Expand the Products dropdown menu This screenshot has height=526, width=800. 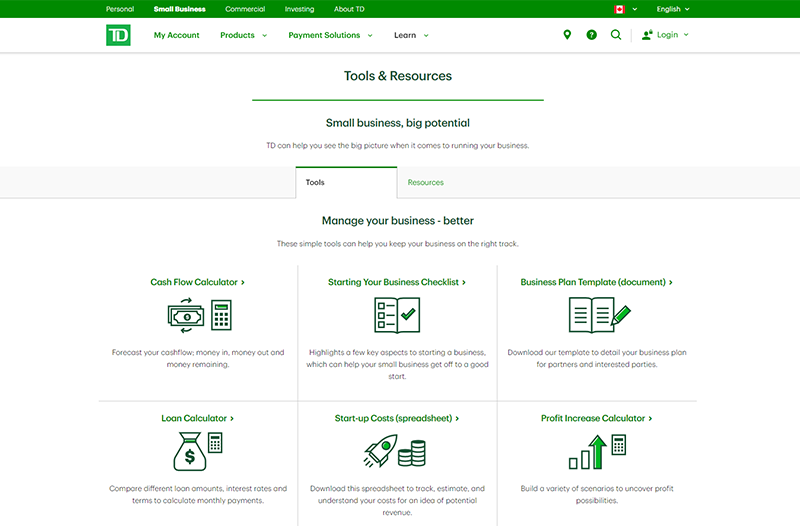tap(243, 35)
